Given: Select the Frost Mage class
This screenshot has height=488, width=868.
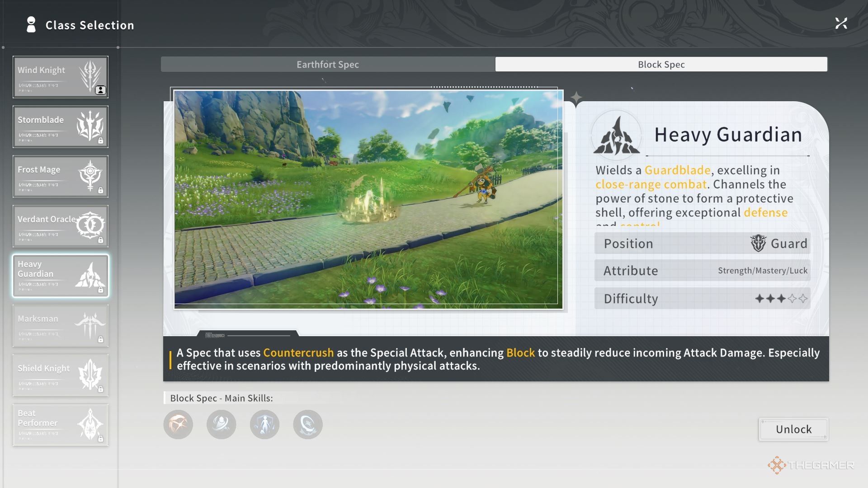Looking at the screenshot, I should pyautogui.click(x=60, y=176).
